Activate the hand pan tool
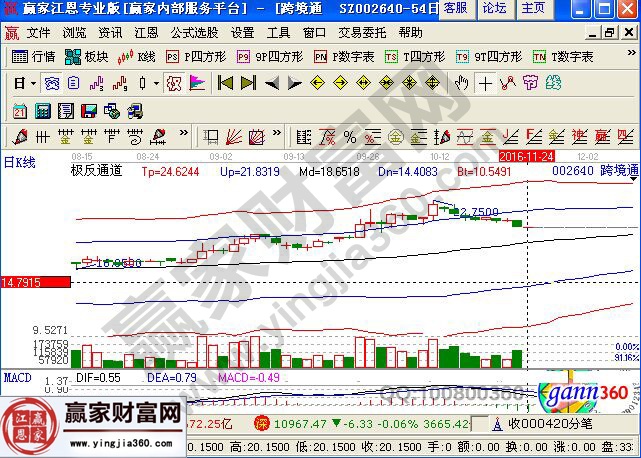This screenshot has height=458, width=641. tap(461, 82)
